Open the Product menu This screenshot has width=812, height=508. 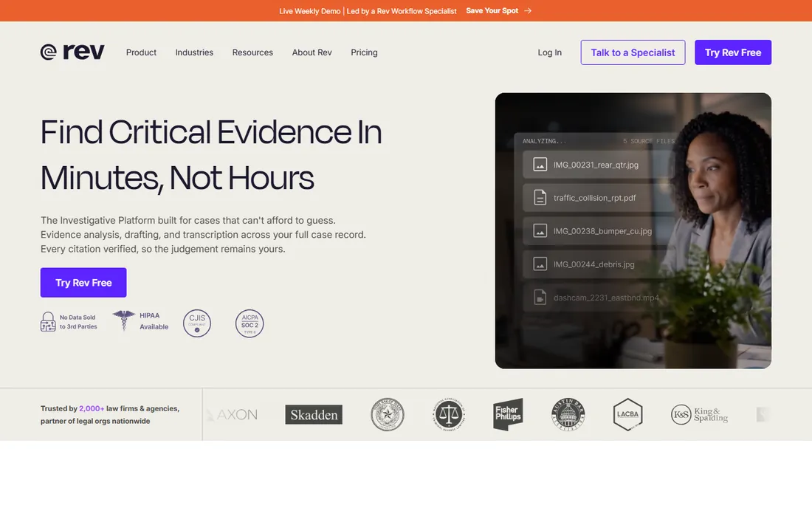(141, 52)
